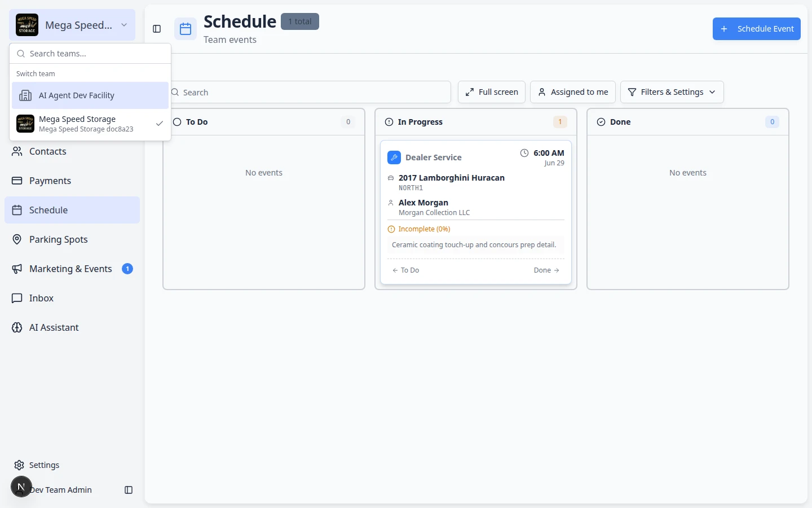Select the Mega Speed Storage team entry
812x508 pixels.
[x=90, y=124]
